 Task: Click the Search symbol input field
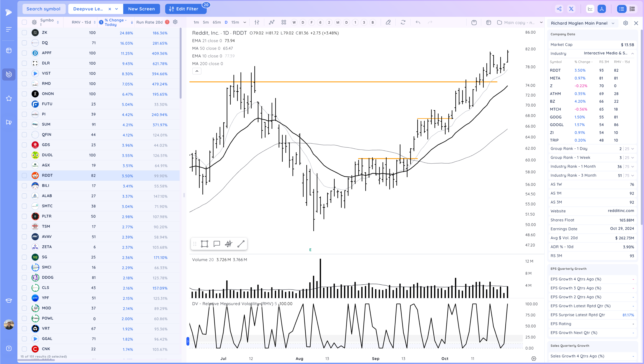pos(44,9)
